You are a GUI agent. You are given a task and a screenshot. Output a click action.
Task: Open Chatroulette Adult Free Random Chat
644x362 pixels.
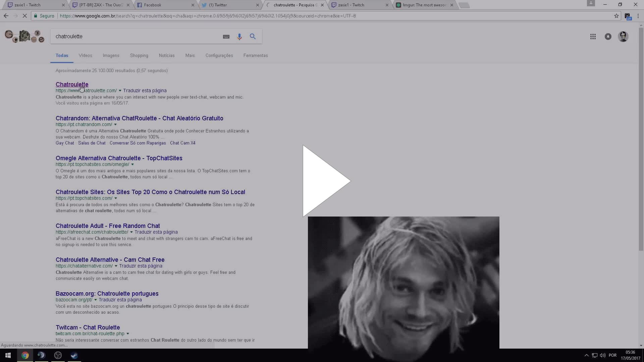108,226
